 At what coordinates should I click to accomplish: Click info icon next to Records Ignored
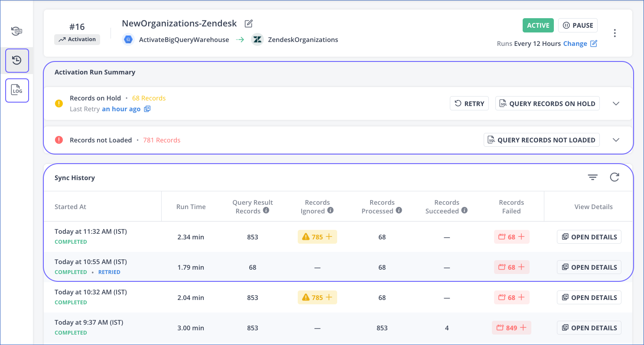(330, 211)
